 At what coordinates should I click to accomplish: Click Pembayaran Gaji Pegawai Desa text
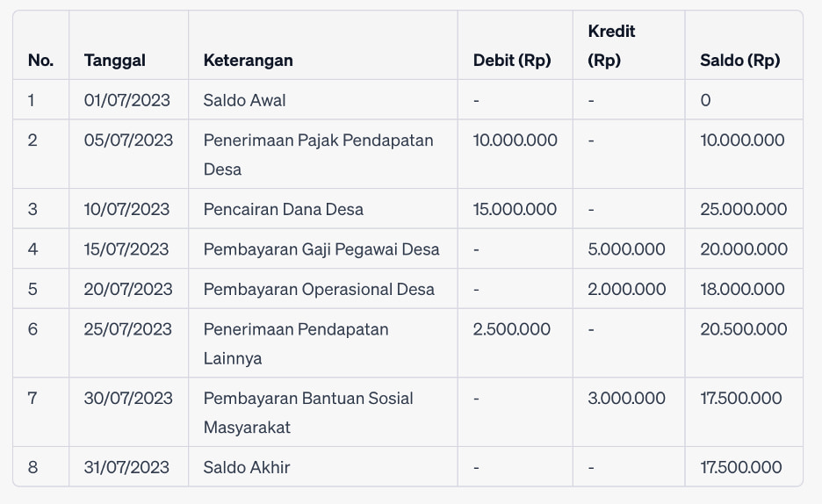pos(321,248)
